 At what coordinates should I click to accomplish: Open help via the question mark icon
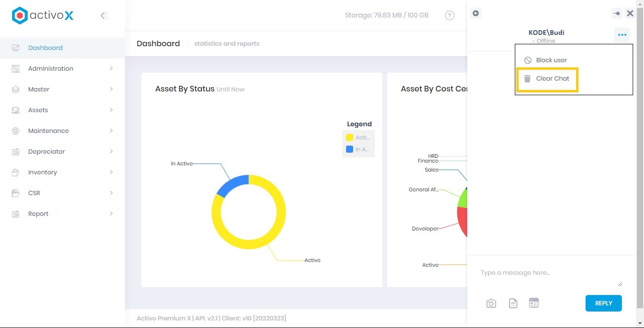[450, 15]
